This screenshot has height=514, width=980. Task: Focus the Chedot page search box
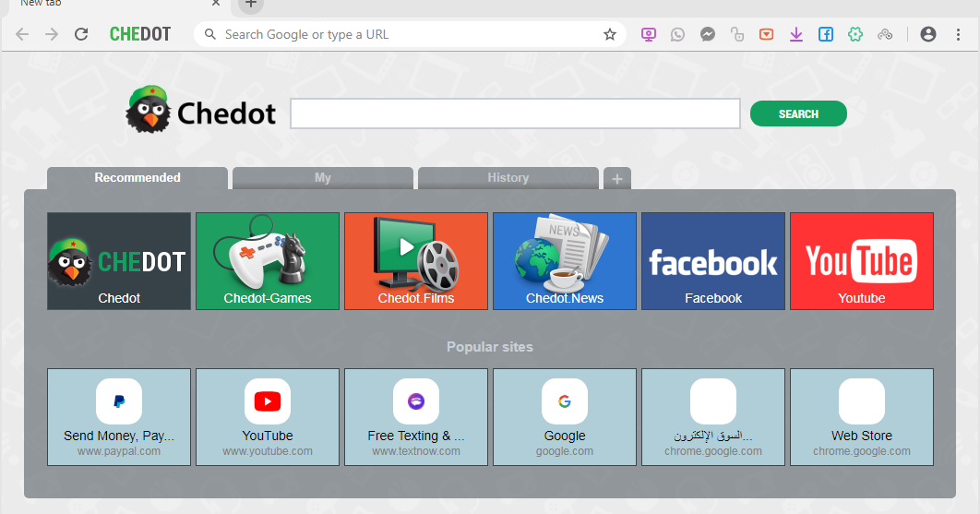point(515,114)
